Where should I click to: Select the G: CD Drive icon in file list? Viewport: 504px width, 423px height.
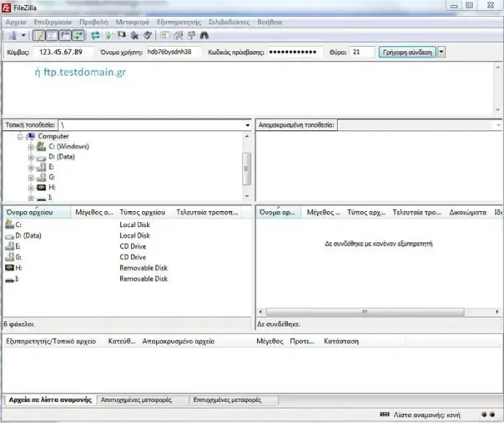coord(9,257)
